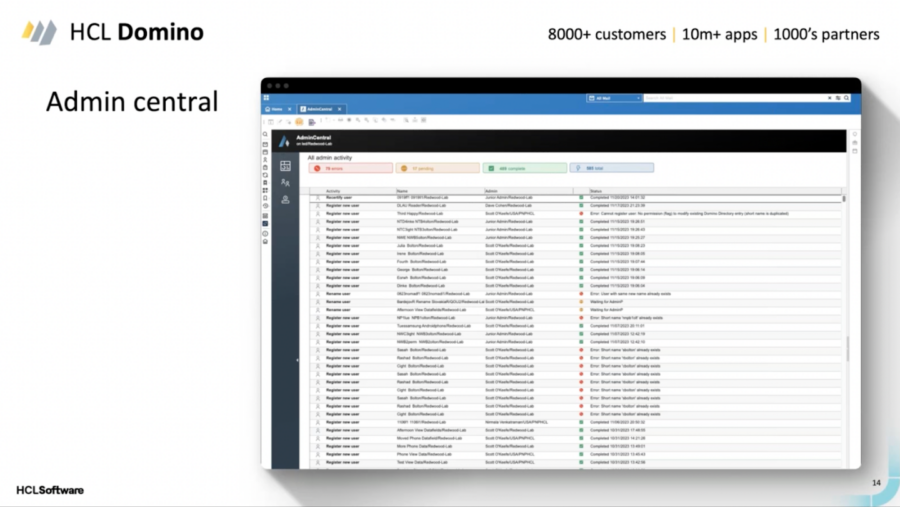The height and width of the screenshot is (507, 900).
Task: Open the apps grid launcher icon
Action: pos(266,98)
